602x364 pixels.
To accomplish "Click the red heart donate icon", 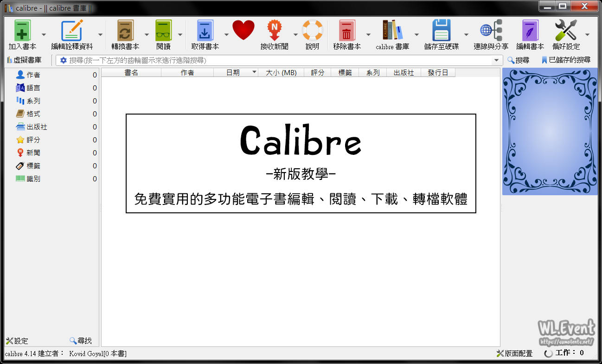I will (x=243, y=31).
